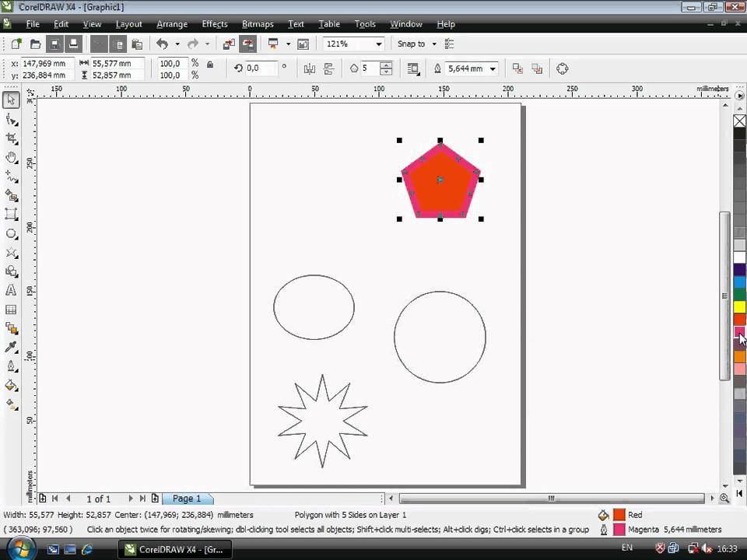Print the document

(x=73, y=44)
